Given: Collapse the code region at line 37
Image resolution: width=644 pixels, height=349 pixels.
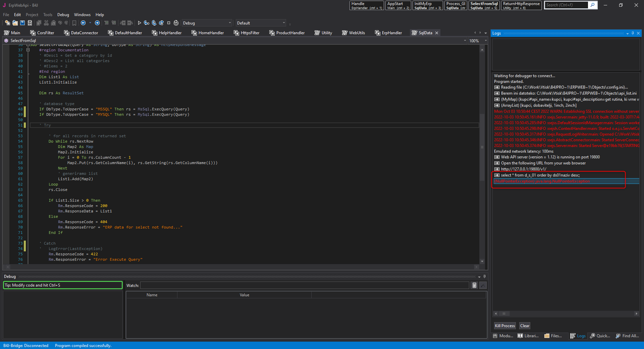Looking at the screenshot, I should tap(28, 50).
